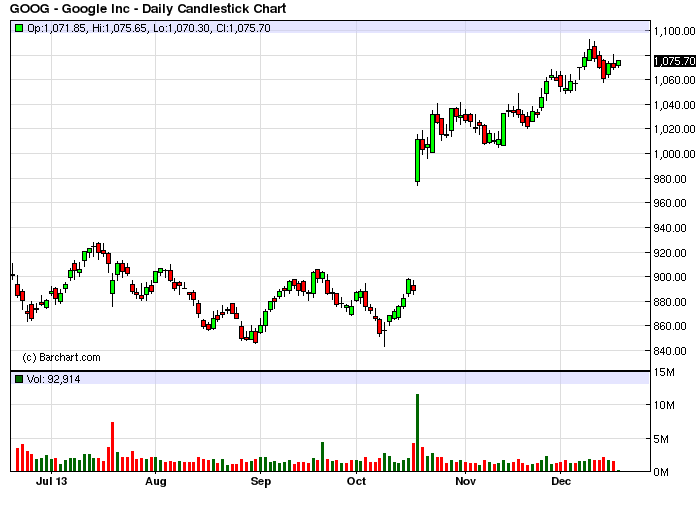This screenshot has height=512, width=700.
Task: Click the 1,060.00 price axis label
Action: tap(675, 80)
